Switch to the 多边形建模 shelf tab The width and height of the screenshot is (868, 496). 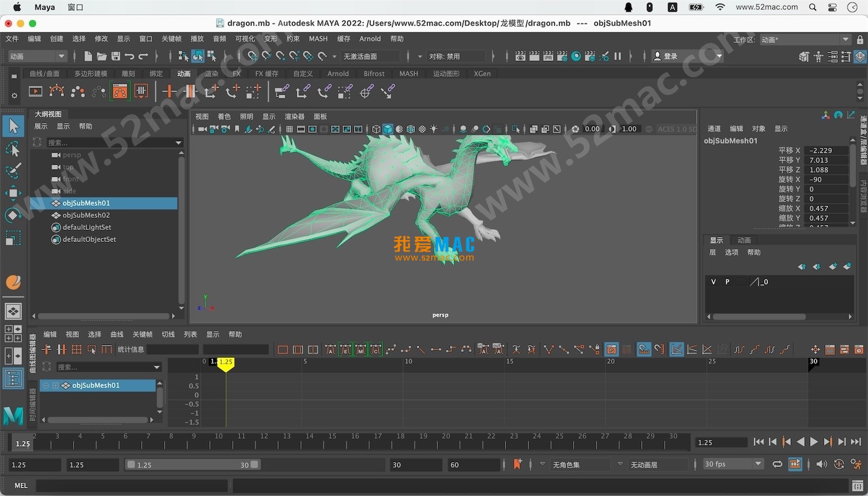(x=90, y=74)
